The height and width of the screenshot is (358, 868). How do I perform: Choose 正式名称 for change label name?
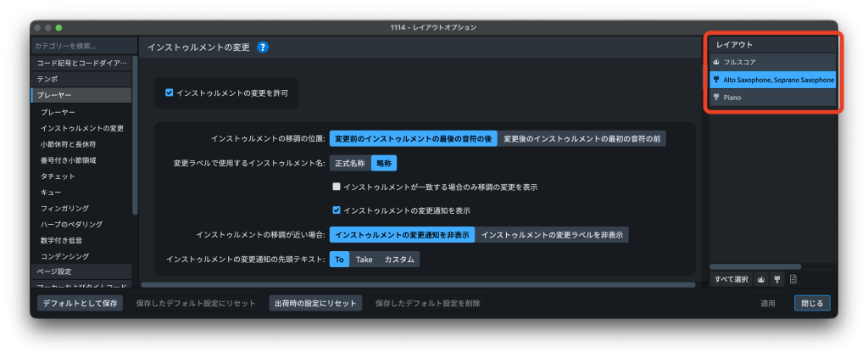click(350, 162)
